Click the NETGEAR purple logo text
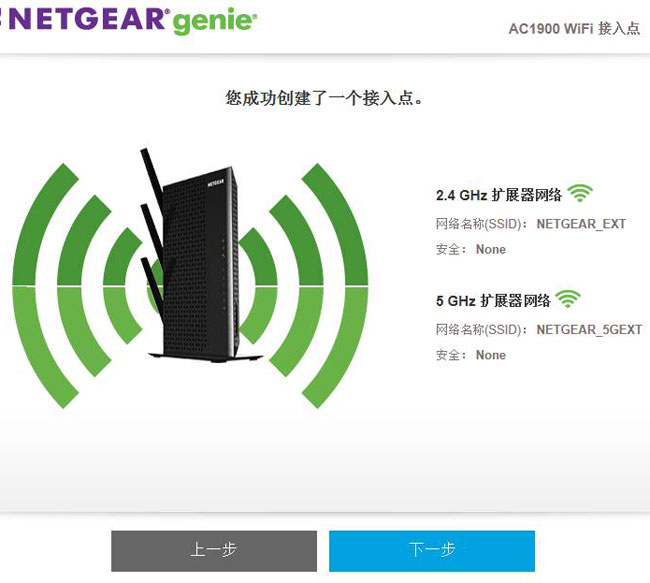Viewport: 650px width, 583px height. point(83,19)
